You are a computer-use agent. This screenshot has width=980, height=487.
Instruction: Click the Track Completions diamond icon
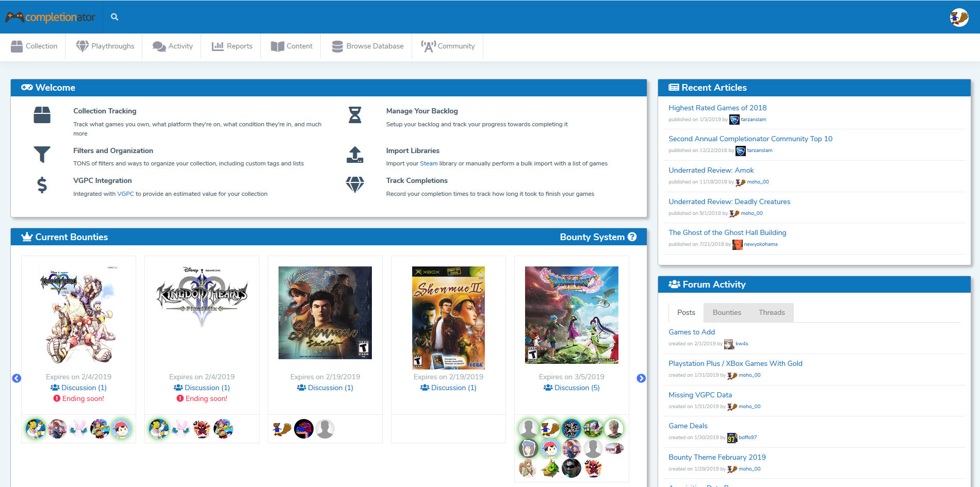pyautogui.click(x=355, y=184)
